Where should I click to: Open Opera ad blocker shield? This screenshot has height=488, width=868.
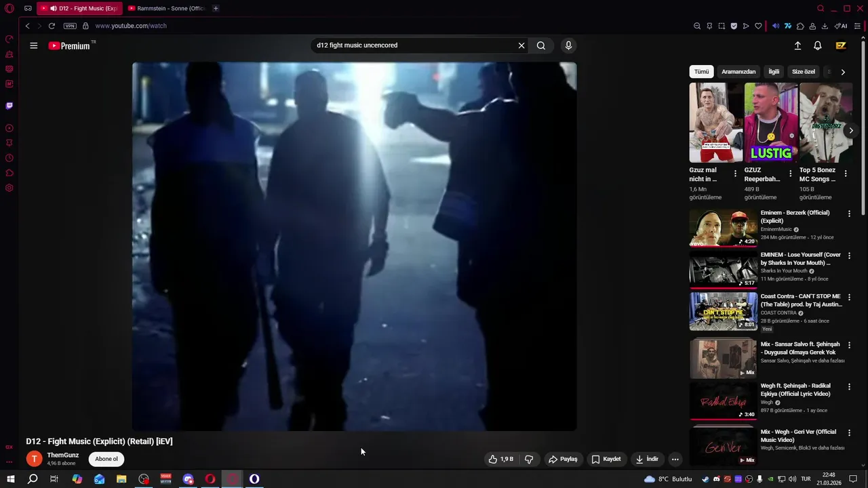pos(734,26)
